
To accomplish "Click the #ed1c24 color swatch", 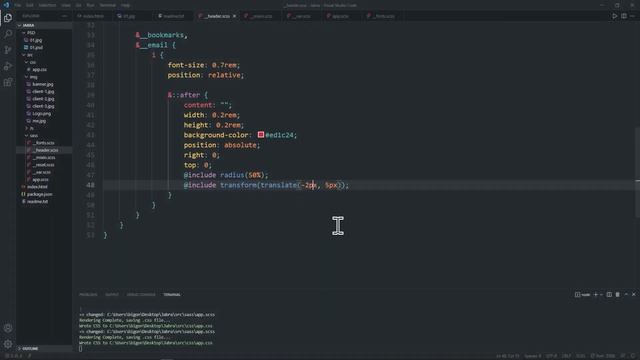I will (261, 134).
